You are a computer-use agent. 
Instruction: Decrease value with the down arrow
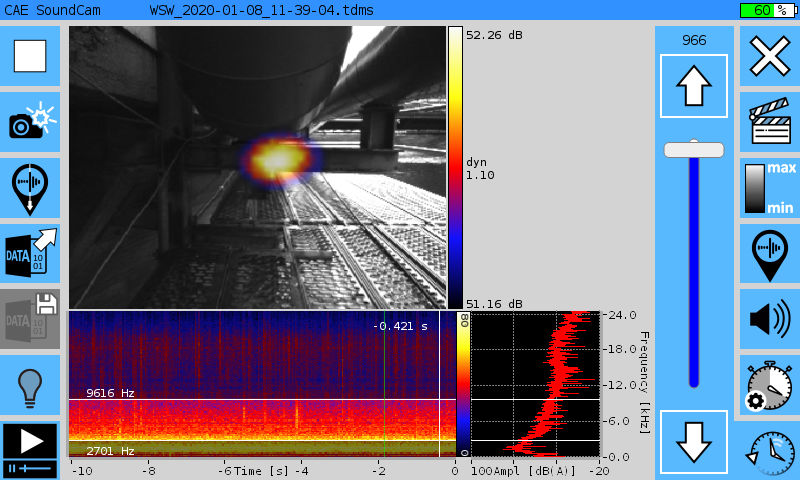coord(693,441)
